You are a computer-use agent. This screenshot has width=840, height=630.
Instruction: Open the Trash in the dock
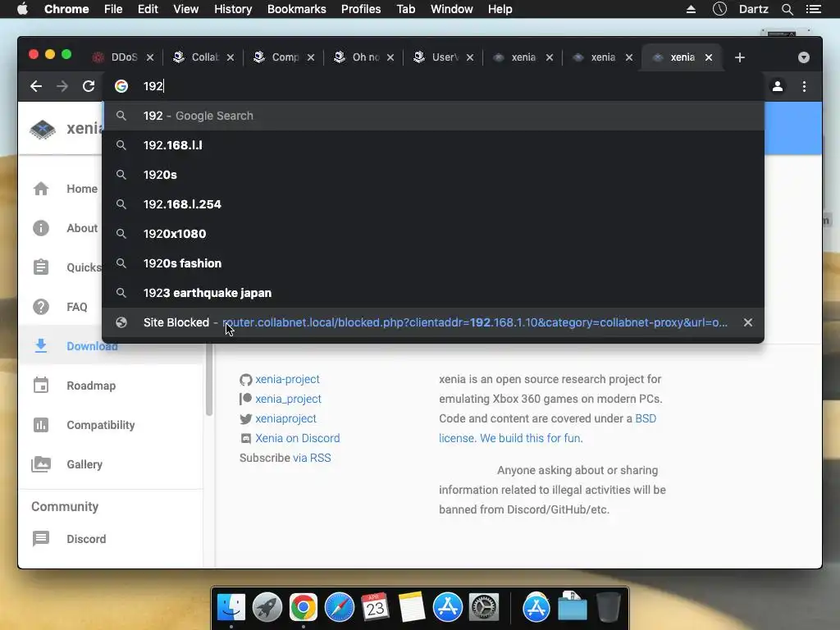pyautogui.click(x=608, y=608)
